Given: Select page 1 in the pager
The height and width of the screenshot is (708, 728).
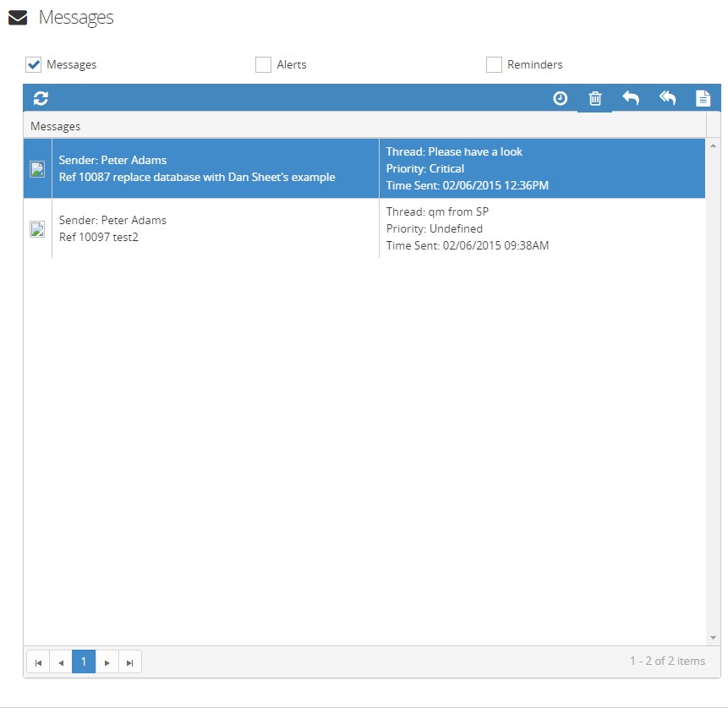Looking at the screenshot, I should pyautogui.click(x=83, y=661).
